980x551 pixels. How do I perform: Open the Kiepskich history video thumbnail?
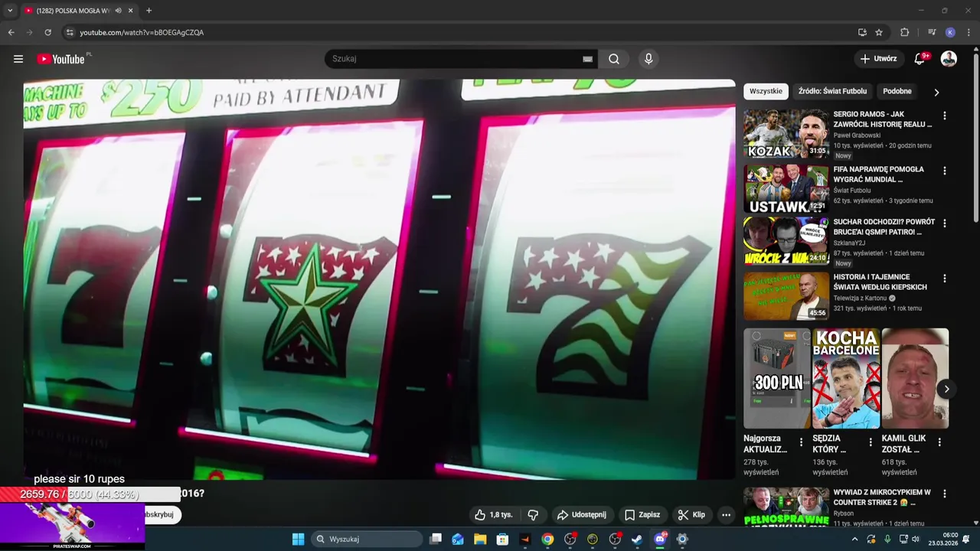786,296
